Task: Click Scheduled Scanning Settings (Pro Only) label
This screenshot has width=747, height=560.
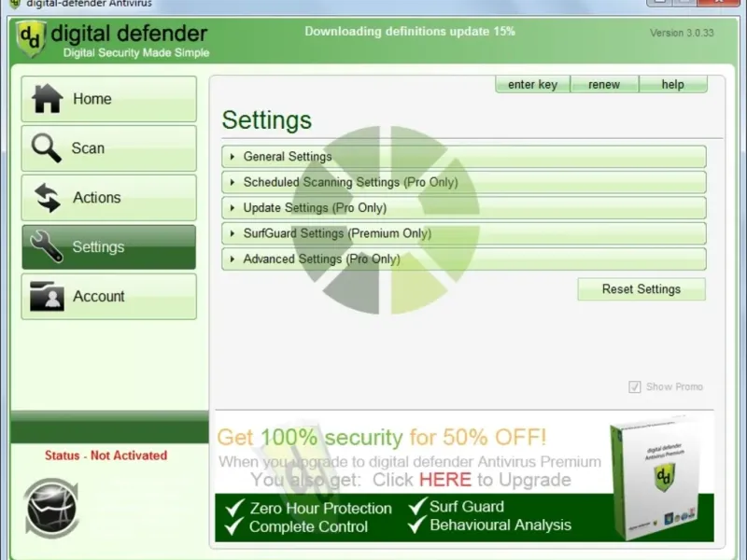Action: tap(351, 182)
